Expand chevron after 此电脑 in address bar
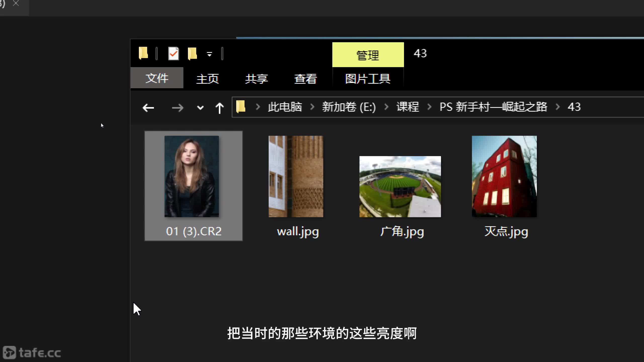Viewport: 644px width, 362px height. (x=312, y=107)
